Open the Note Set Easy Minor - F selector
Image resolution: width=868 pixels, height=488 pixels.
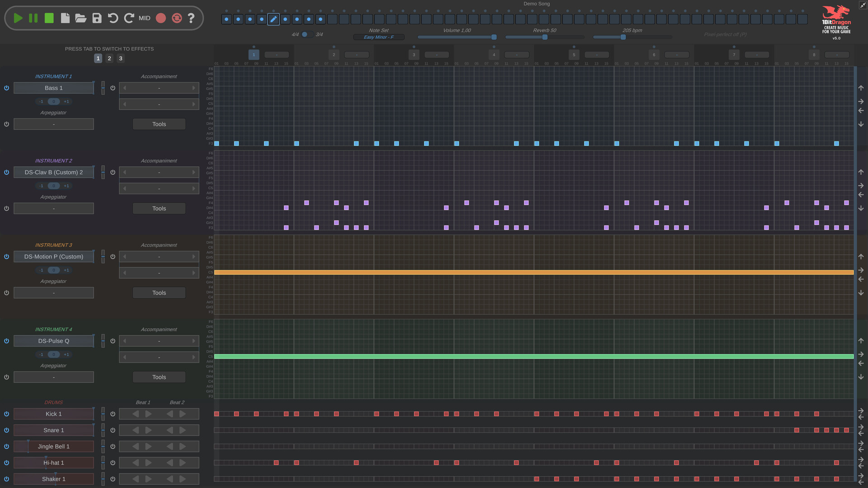click(379, 37)
